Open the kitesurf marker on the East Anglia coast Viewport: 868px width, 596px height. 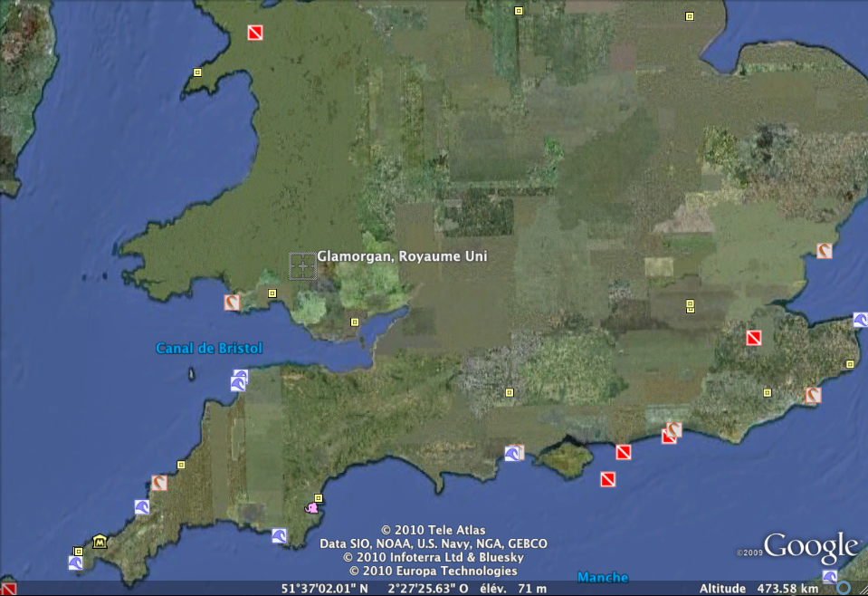pyautogui.click(x=824, y=251)
